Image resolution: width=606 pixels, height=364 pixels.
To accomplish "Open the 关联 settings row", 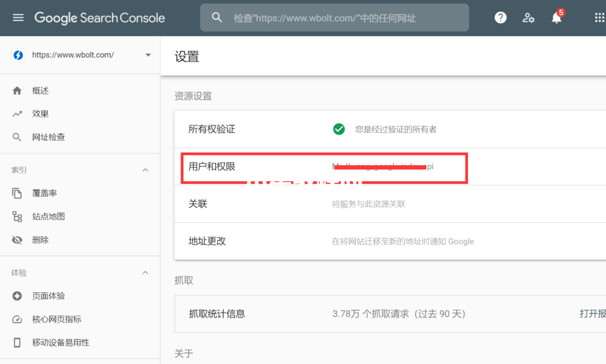I will 391,204.
